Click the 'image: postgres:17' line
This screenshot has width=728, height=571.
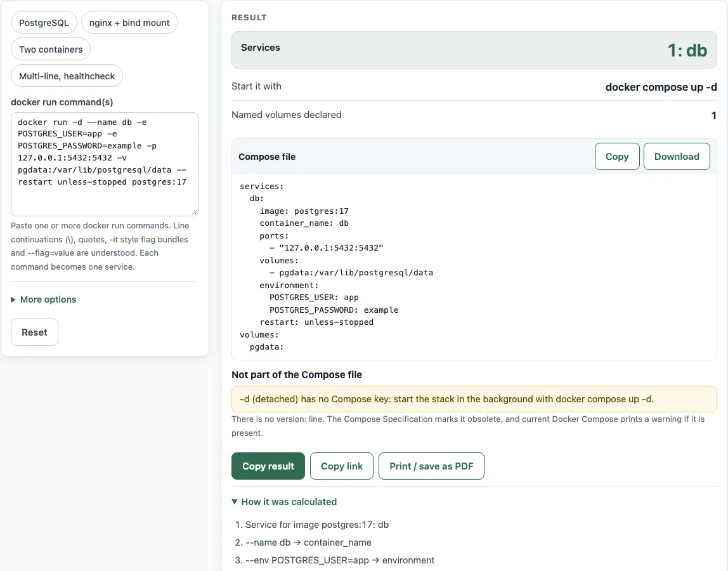[304, 211]
